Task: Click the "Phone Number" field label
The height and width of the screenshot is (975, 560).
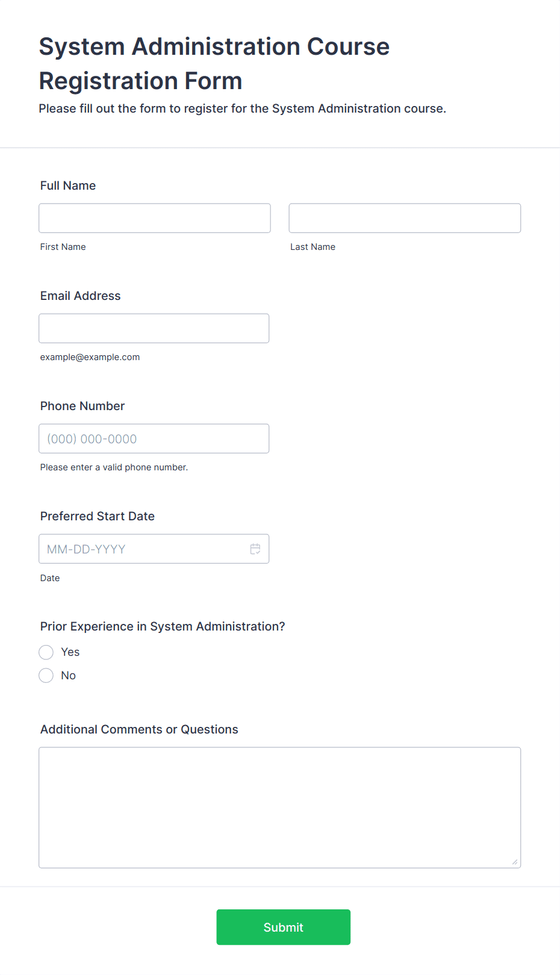Action: [x=82, y=406]
